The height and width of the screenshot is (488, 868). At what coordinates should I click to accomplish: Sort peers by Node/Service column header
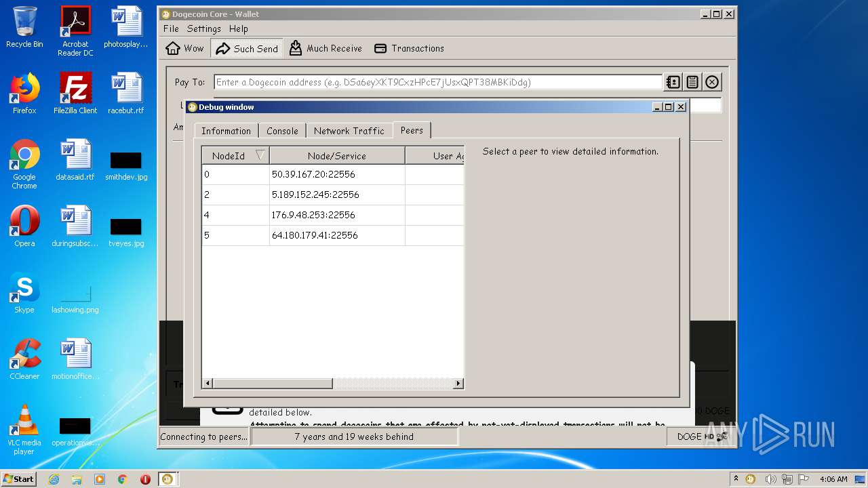click(337, 155)
